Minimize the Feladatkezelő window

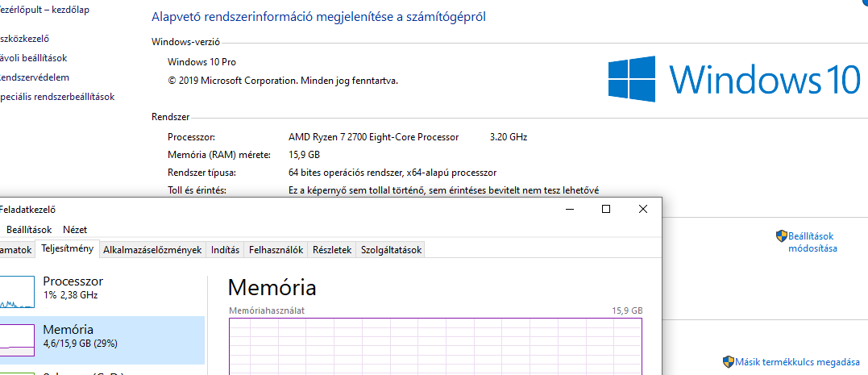pyautogui.click(x=569, y=209)
